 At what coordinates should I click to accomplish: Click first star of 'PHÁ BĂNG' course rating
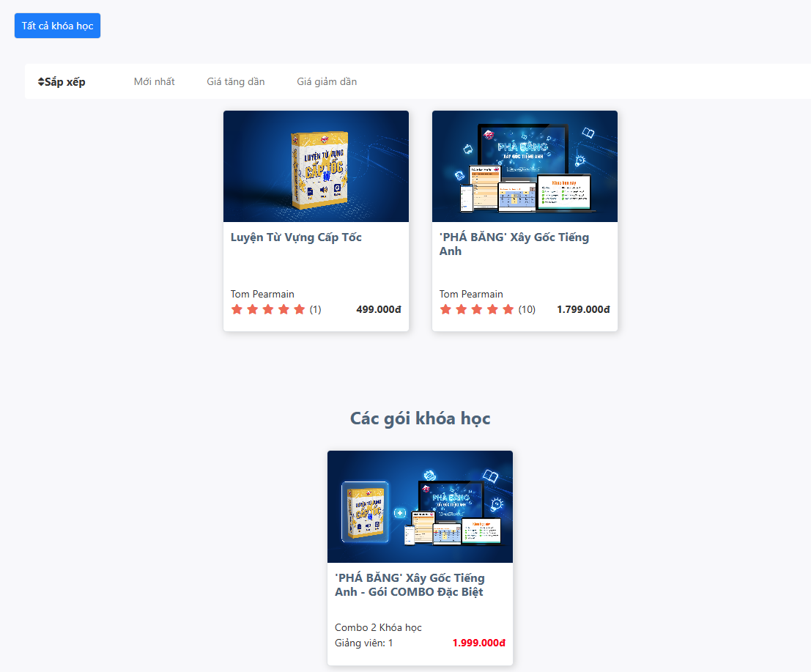(x=445, y=309)
